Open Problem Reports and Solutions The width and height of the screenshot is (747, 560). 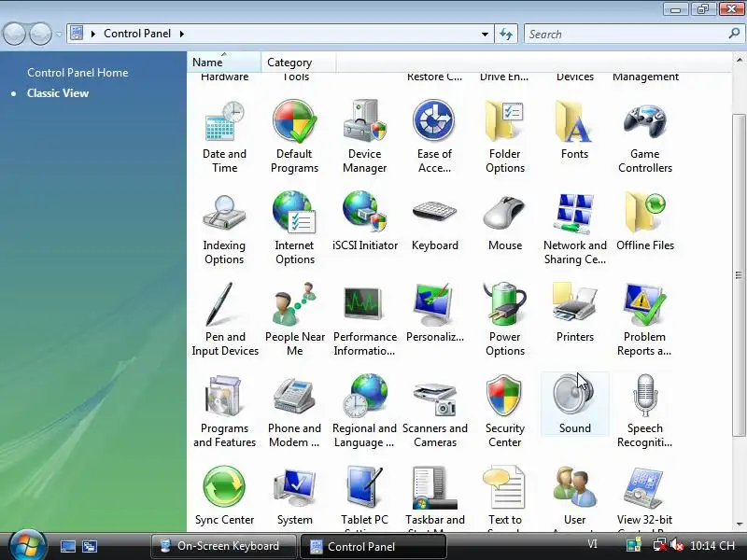(644, 320)
